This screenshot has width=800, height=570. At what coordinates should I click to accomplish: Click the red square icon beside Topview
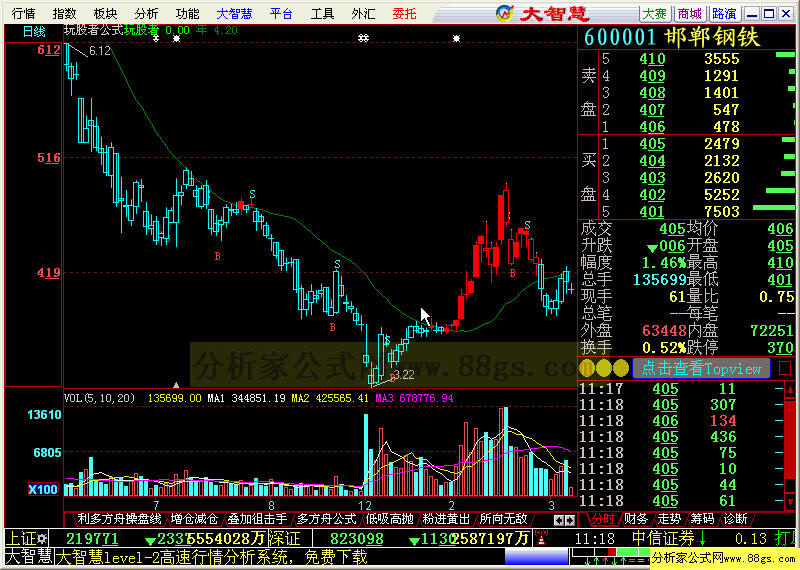785,368
